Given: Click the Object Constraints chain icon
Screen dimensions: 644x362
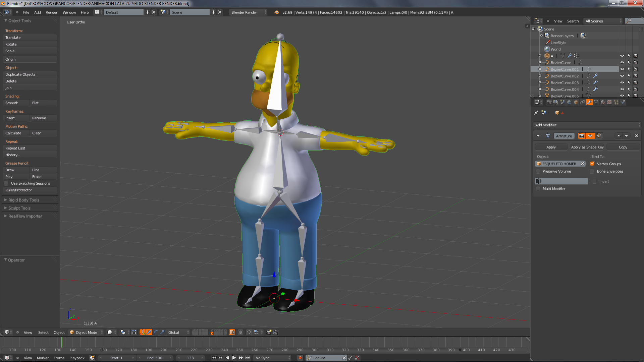Looking at the screenshot, I should pos(583,102).
